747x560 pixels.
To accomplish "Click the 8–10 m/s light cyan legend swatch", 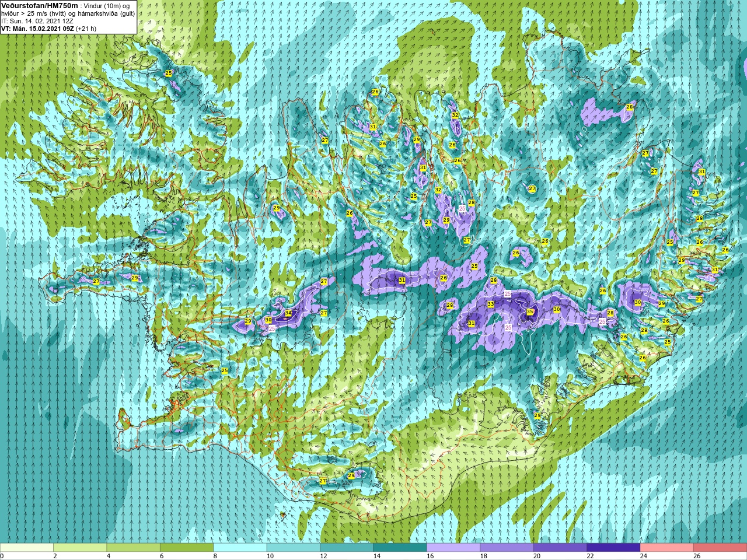I will 240,548.
